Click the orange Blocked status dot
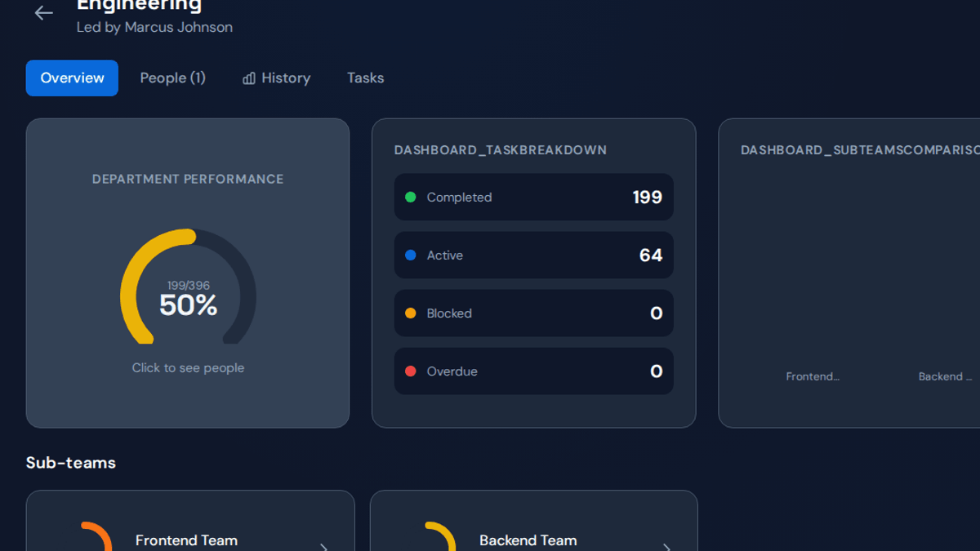The width and height of the screenshot is (980, 551). click(x=411, y=313)
